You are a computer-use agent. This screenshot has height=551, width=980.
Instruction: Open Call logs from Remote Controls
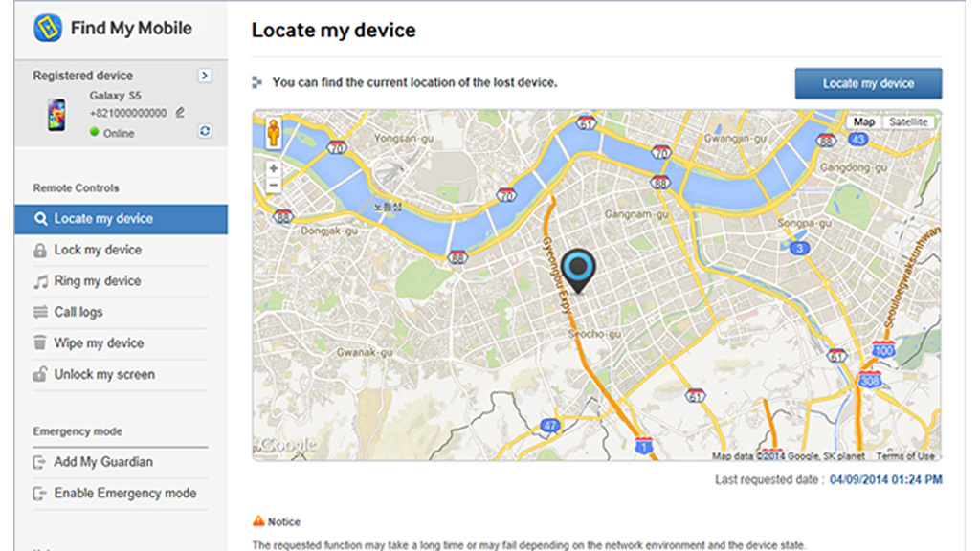(78, 312)
